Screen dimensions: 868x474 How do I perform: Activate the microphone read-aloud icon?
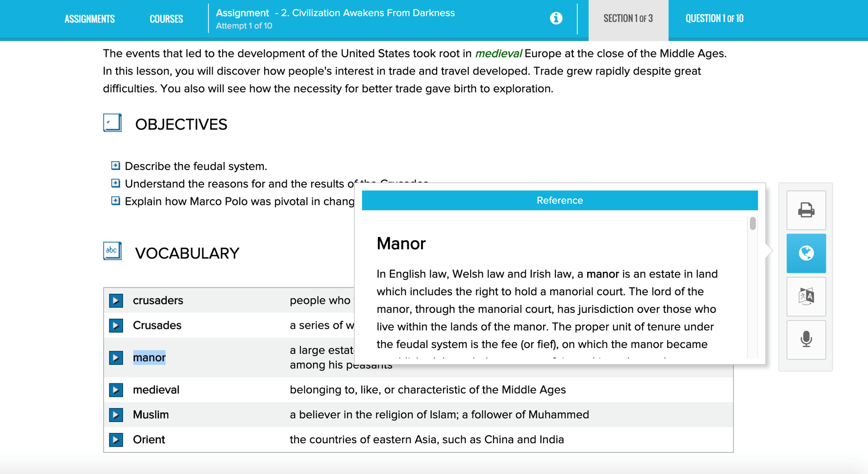coord(806,339)
